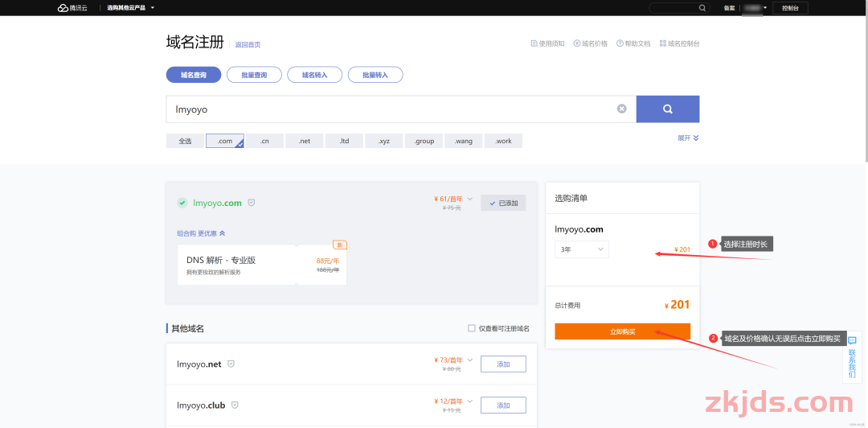The width and height of the screenshot is (868, 428).
Task: Toggle the .work suffix filter
Action: (504, 141)
